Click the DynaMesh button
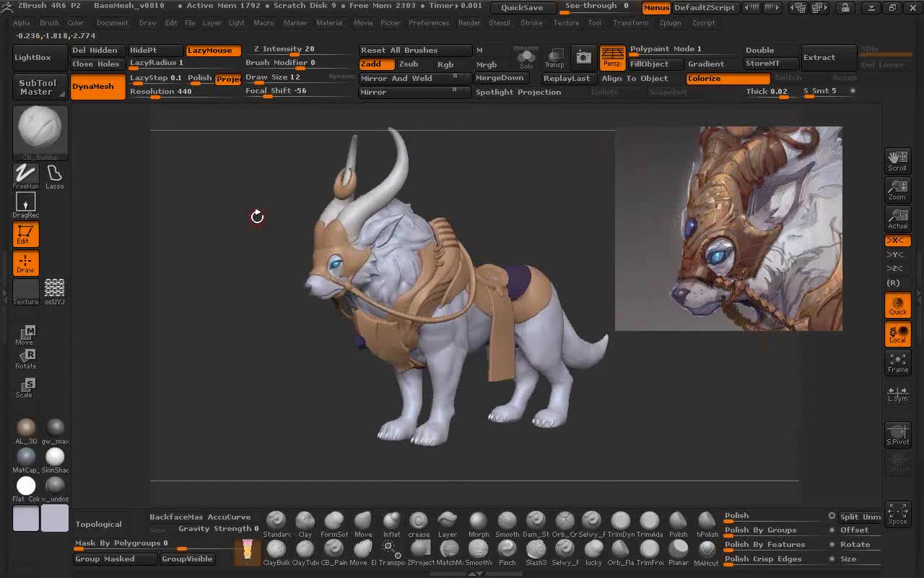This screenshot has width=924, height=578. [x=97, y=87]
